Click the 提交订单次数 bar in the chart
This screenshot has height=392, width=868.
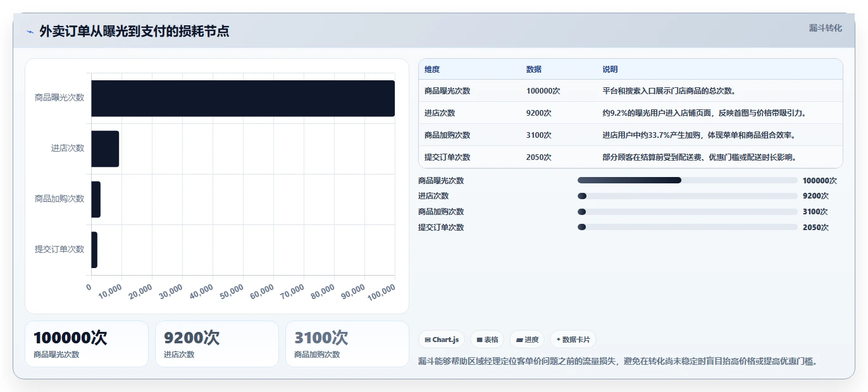[x=94, y=250]
